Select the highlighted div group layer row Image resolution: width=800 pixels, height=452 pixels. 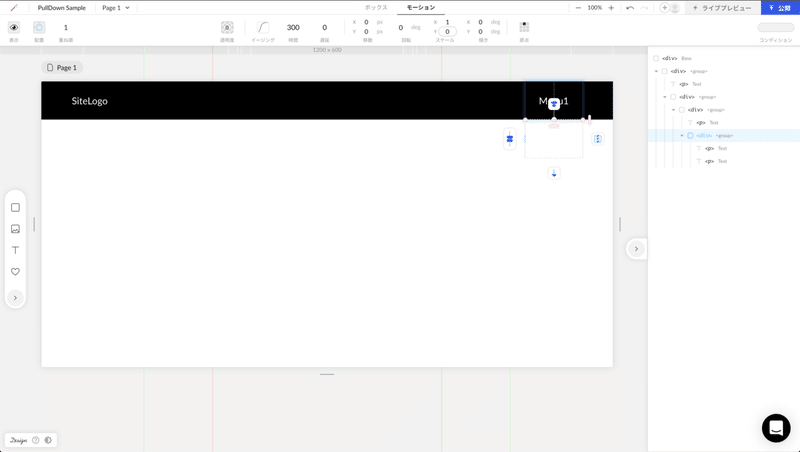coord(723,136)
